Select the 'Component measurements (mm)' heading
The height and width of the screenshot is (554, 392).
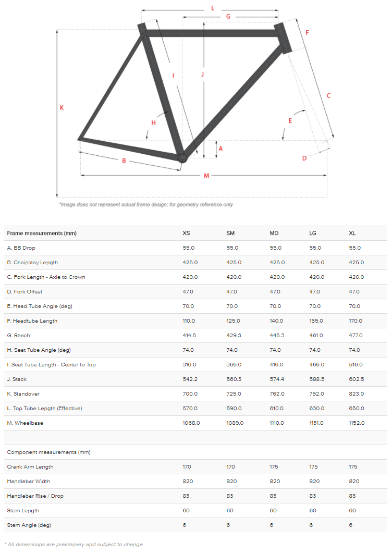tap(49, 452)
